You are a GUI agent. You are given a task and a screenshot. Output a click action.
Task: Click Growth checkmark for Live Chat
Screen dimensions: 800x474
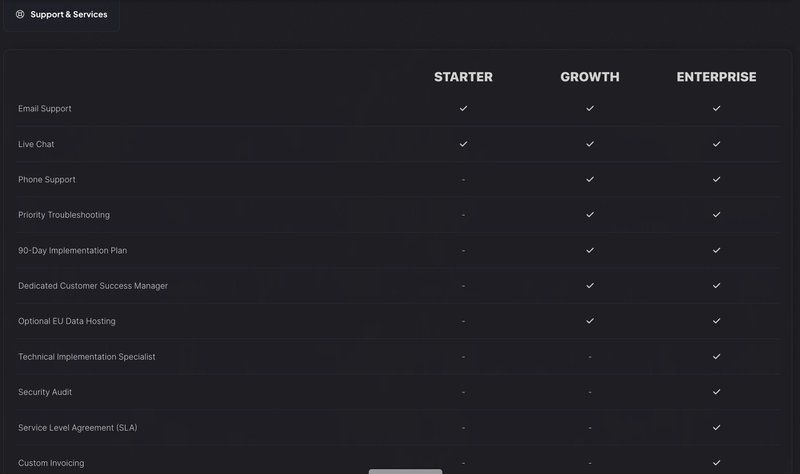point(590,144)
